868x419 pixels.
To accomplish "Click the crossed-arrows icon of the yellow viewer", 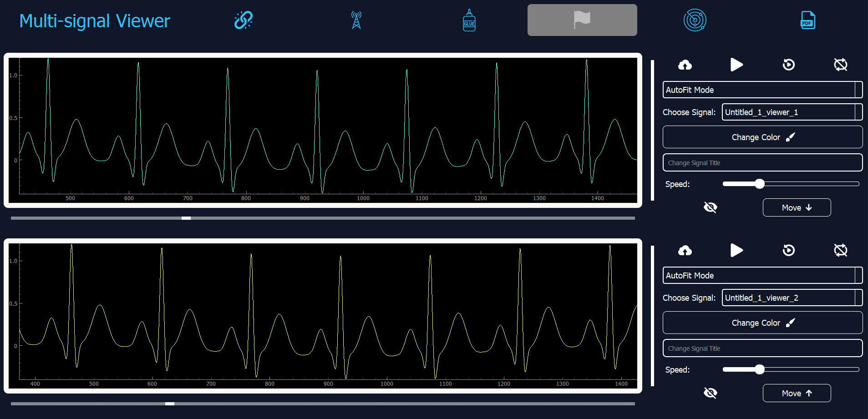I will [841, 250].
